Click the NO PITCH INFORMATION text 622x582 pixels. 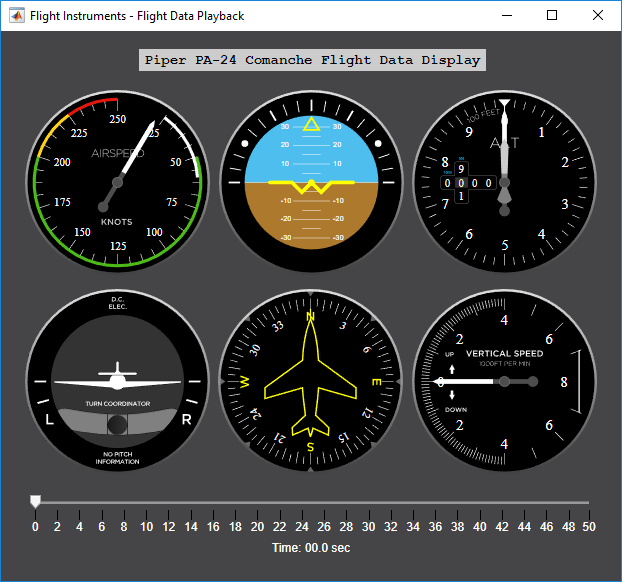coord(117,458)
